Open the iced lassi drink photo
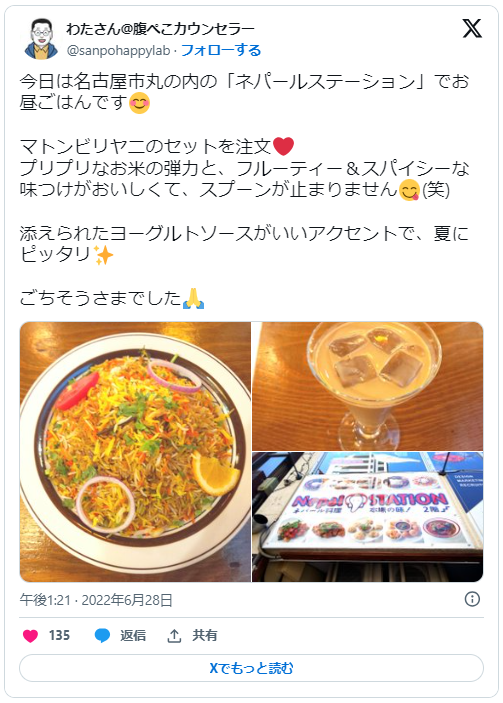The height and width of the screenshot is (703, 503). [x=368, y=386]
